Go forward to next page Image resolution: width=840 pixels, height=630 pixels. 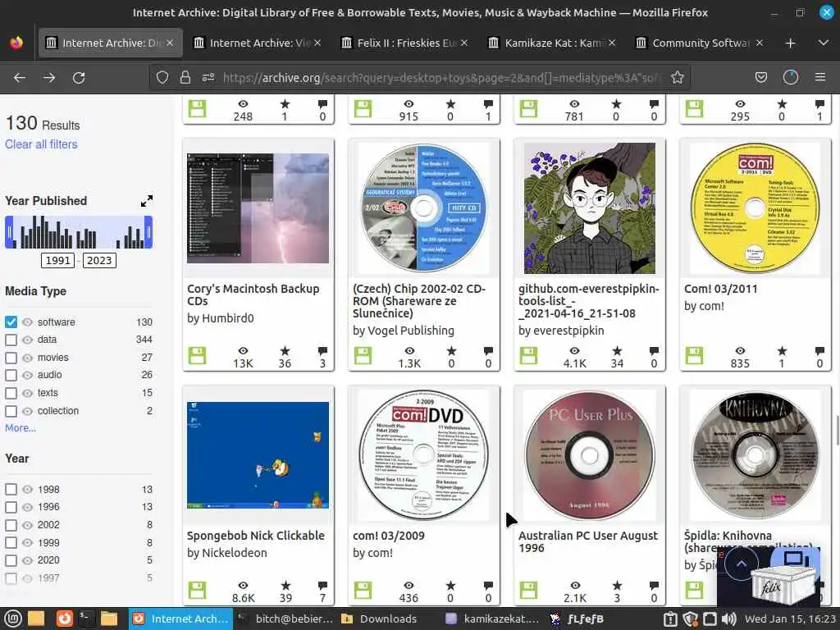[x=49, y=78]
